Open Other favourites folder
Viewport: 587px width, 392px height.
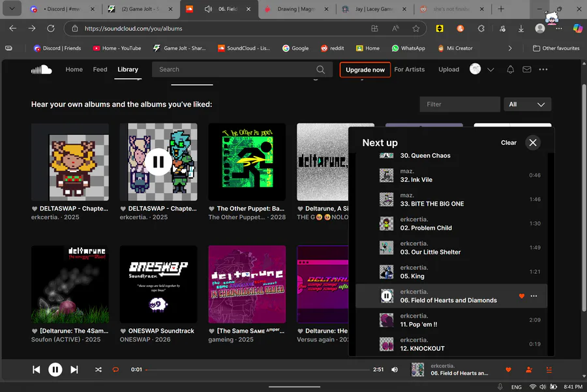coord(556,48)
